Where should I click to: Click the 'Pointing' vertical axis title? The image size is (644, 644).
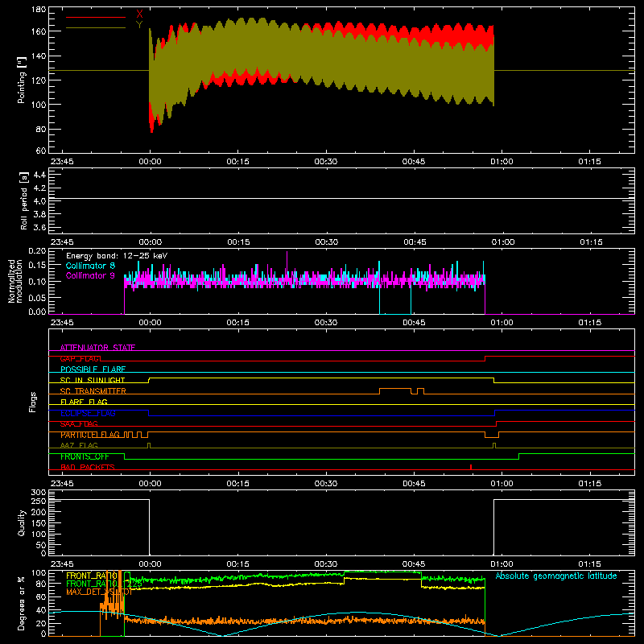22,80
